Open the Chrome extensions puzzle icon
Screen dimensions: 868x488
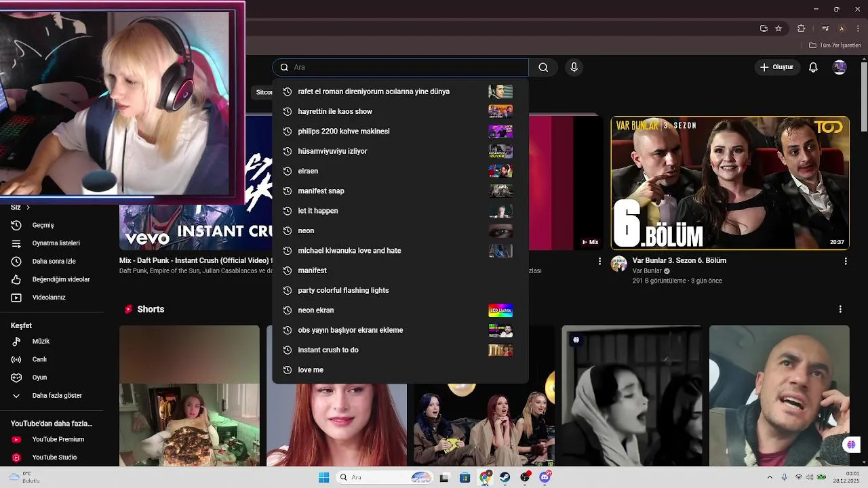click(x=802, y=28)
